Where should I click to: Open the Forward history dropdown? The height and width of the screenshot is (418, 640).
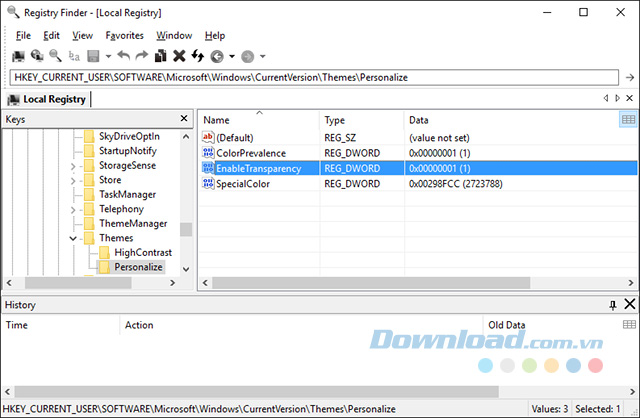[x=263, y=56]
